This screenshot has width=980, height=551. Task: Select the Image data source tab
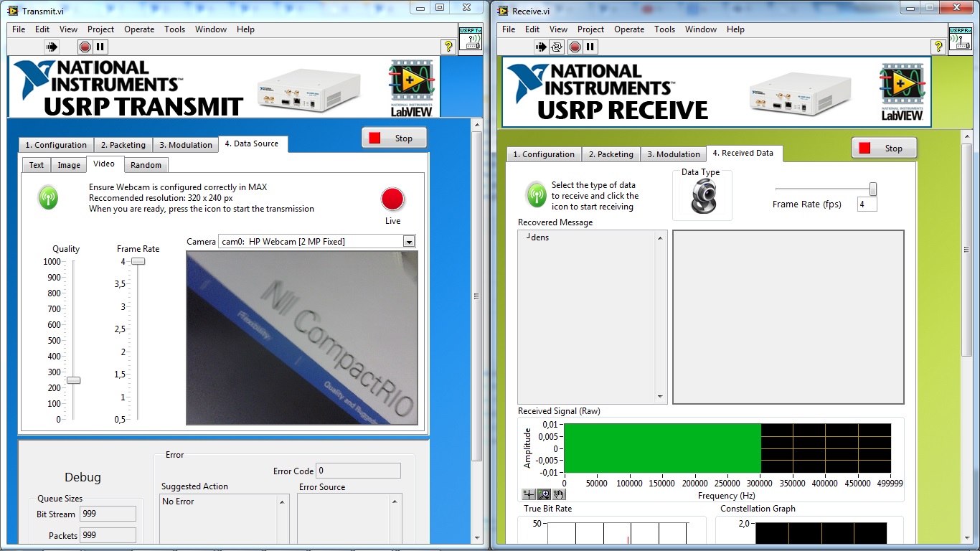pyautogui.click(x=69, y=165)
